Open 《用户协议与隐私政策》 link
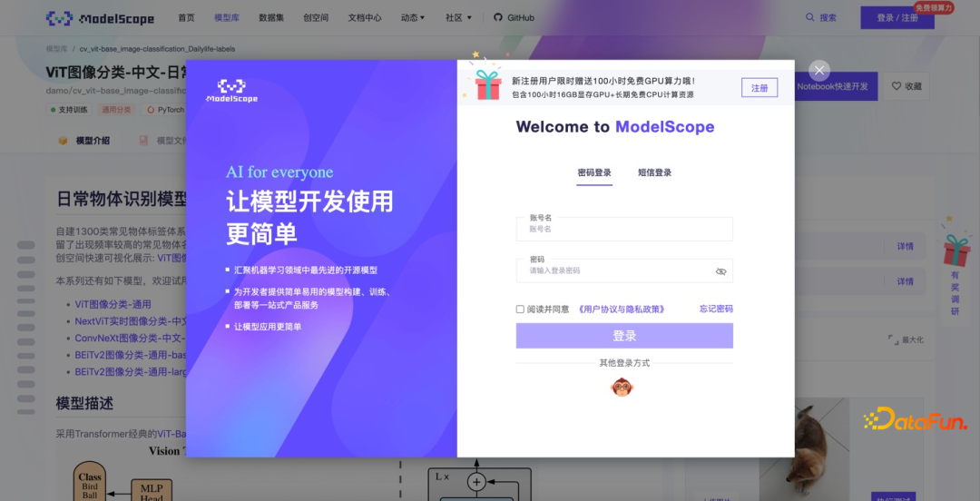The height and width of the screenshot is (501, 980). 621,309
